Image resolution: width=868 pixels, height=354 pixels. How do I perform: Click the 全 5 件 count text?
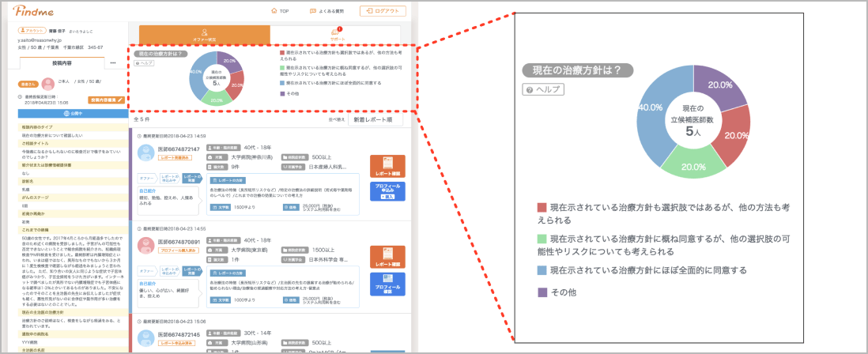click(142, 119)
